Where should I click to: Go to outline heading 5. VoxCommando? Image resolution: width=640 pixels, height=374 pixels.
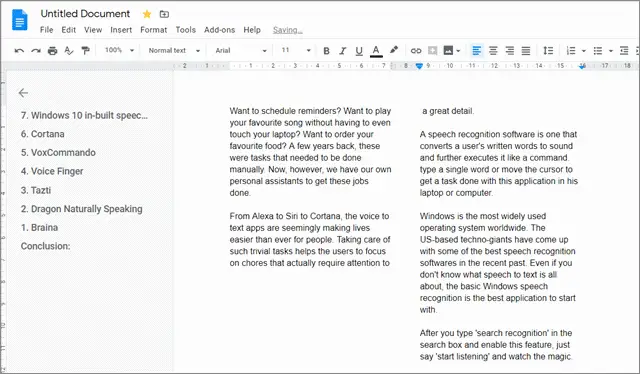click(x=58, y=153)
